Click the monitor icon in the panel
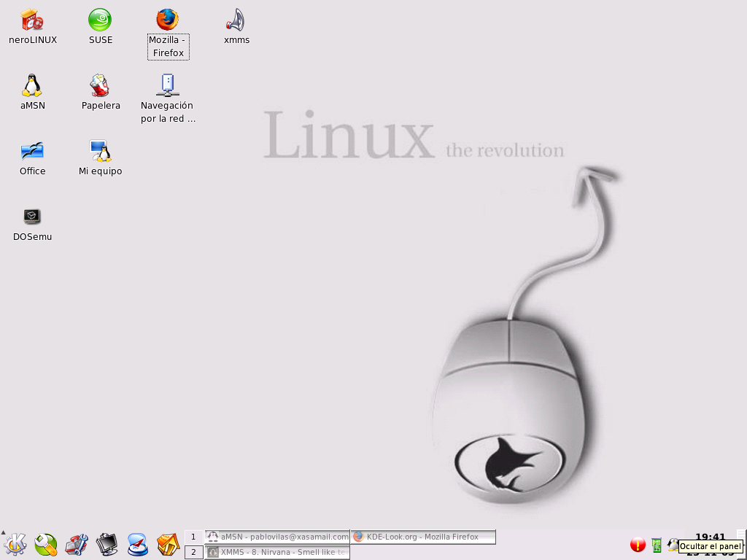 (107, 544)
